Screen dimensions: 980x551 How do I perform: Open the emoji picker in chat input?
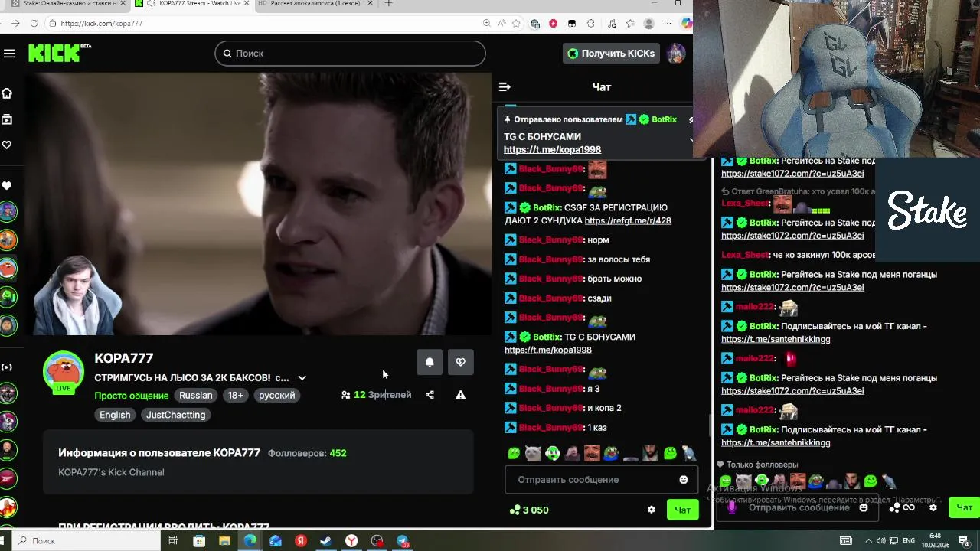(683, 480)
